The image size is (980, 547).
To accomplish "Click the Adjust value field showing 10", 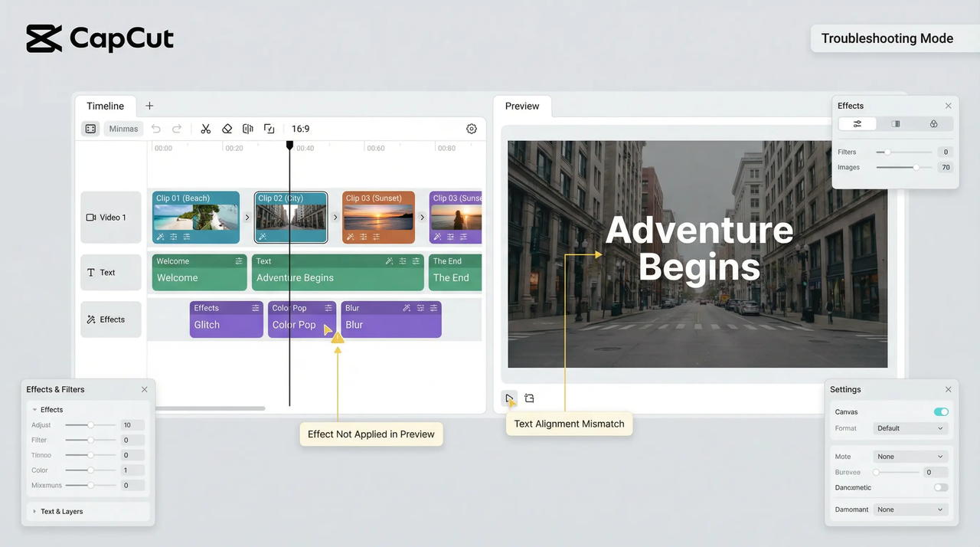I will click(132, 424).
